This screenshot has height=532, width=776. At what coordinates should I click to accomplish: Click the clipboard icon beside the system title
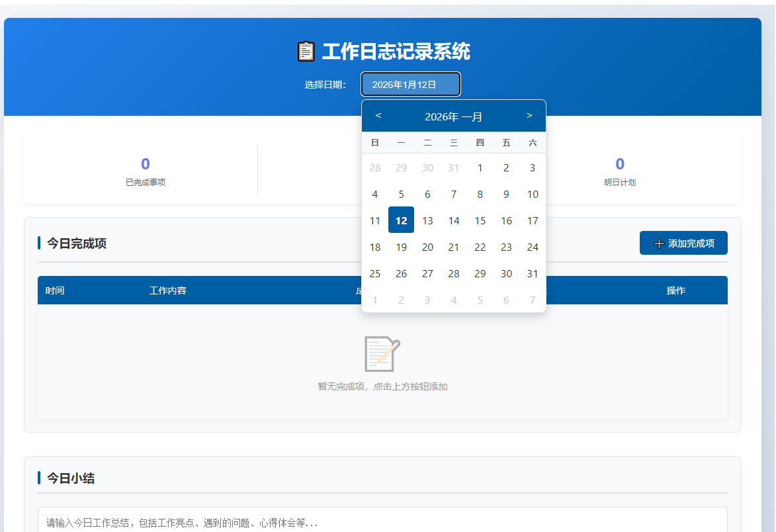306,50
